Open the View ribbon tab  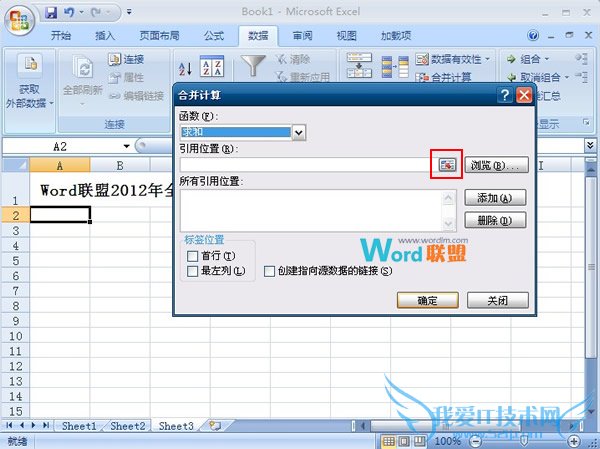(x=347, y=36)
